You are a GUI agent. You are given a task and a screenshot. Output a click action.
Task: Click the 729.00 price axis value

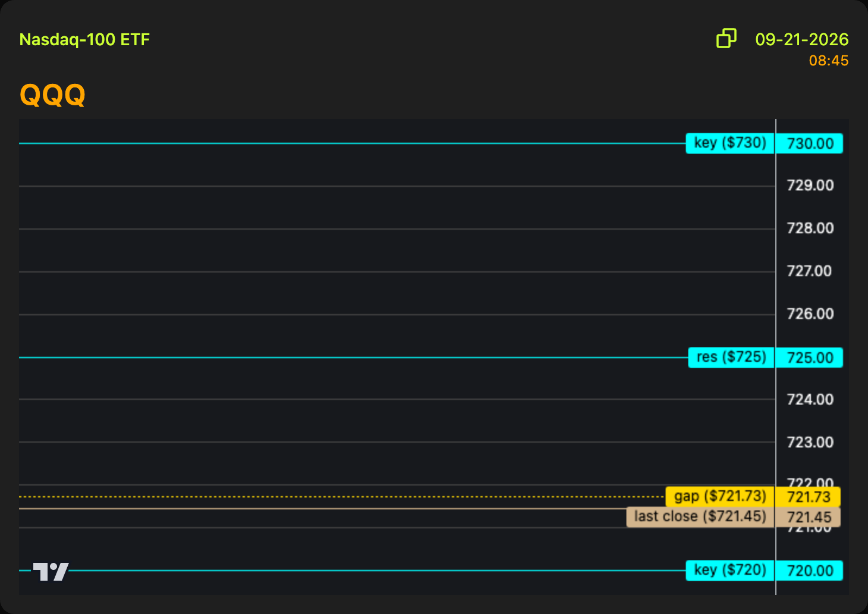(x=810, y=186)
